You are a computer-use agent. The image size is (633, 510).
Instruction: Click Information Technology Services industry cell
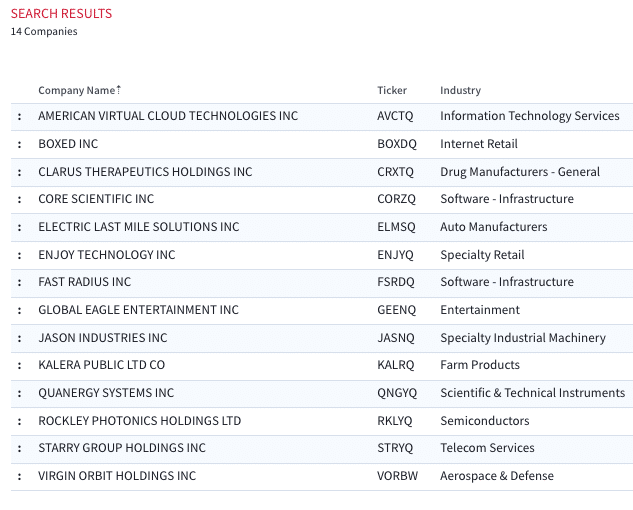[x=530, y=116]
